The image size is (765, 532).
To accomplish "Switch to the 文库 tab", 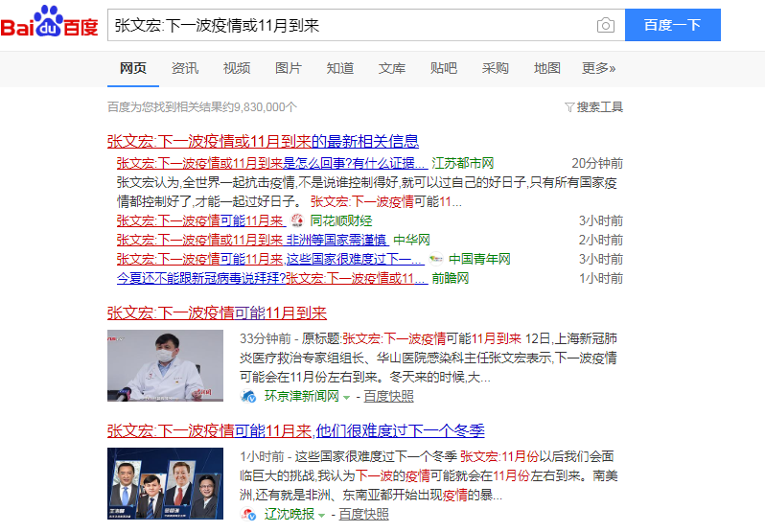I will [x=392, y=68].
